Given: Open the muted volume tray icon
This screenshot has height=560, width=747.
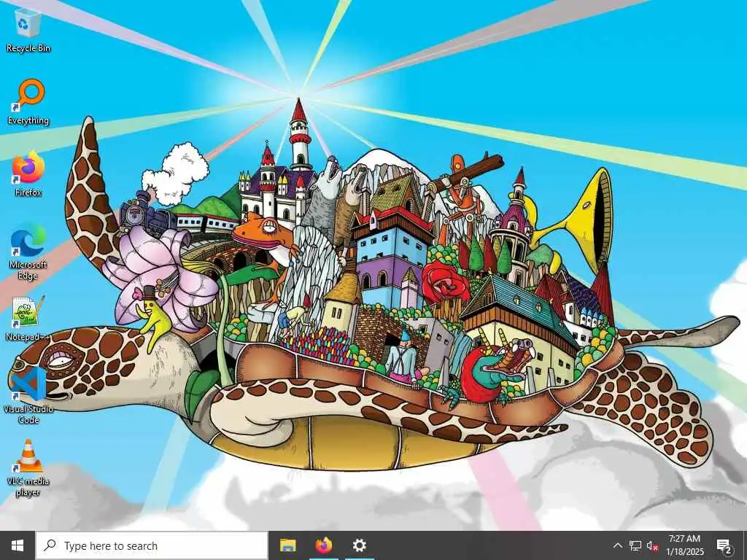Looking at the screenshot, I should tap(652, 545).
